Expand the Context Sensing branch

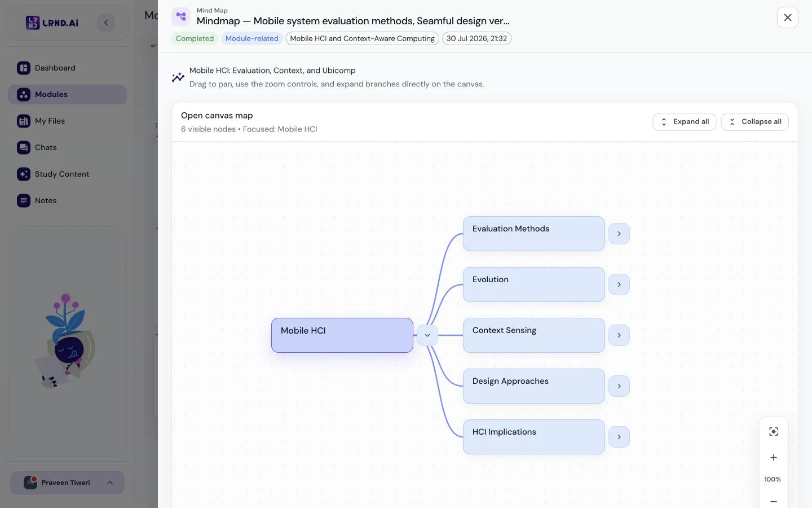point(619,335)
